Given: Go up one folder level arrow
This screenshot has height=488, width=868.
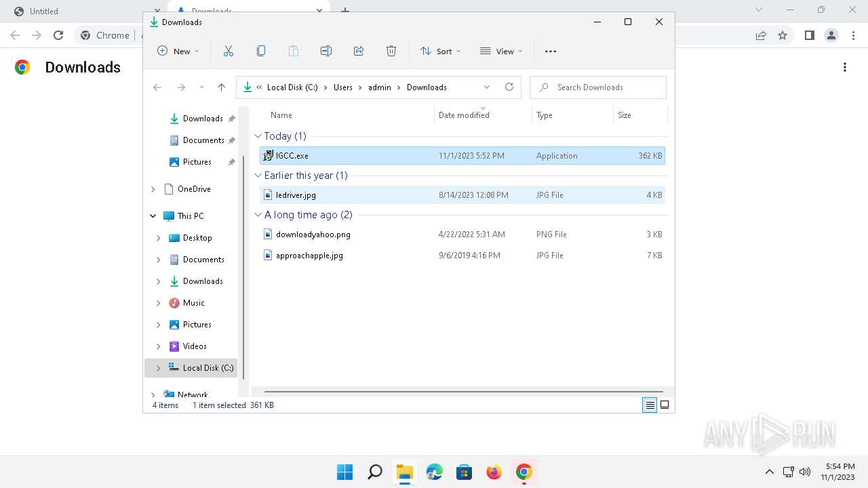Looking at the screenshot, I should 221,87.
